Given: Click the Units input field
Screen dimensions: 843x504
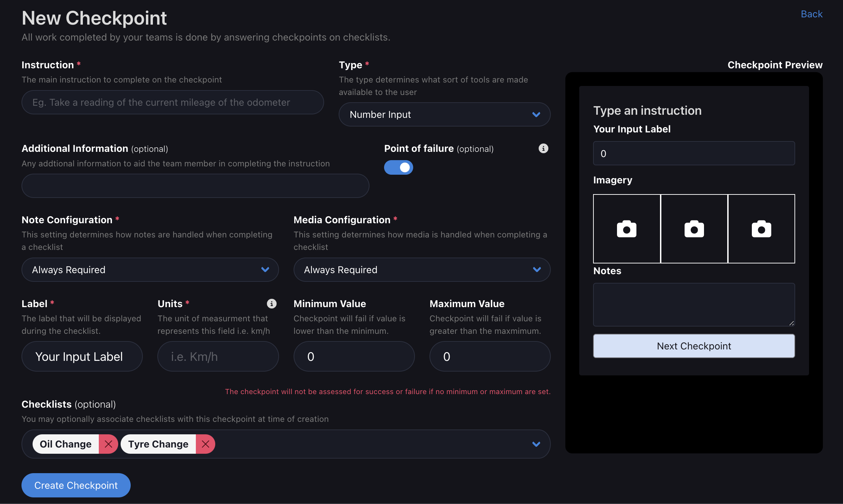Looking at the screenshot, I should coord(218,356).
